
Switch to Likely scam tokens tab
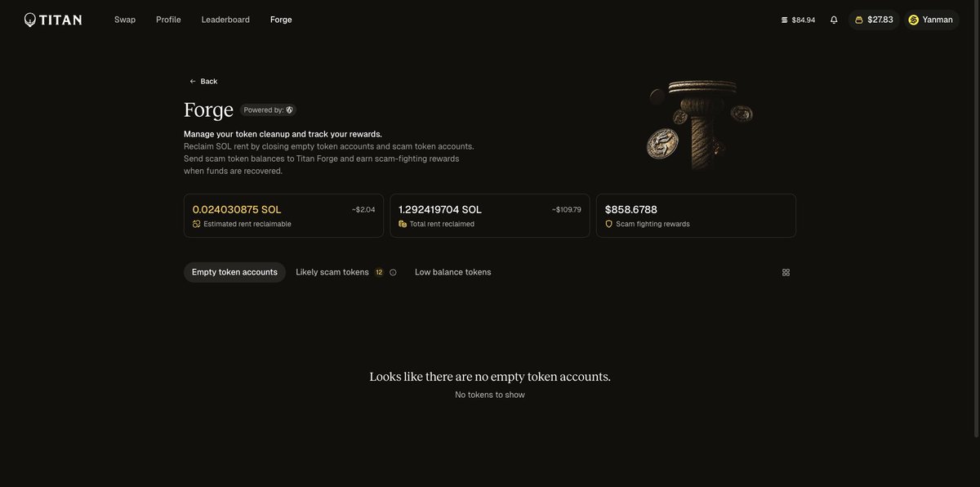(332, 272)
